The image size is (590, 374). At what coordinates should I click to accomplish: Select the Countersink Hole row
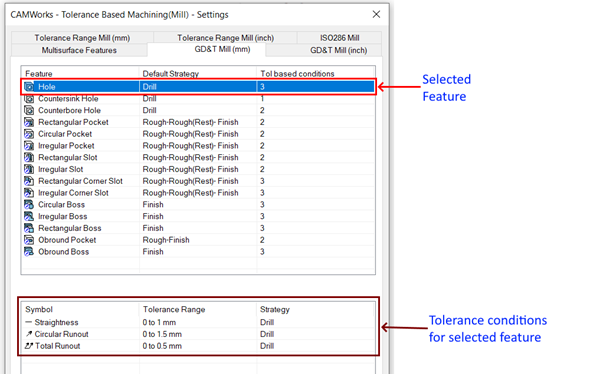point(198,99)
